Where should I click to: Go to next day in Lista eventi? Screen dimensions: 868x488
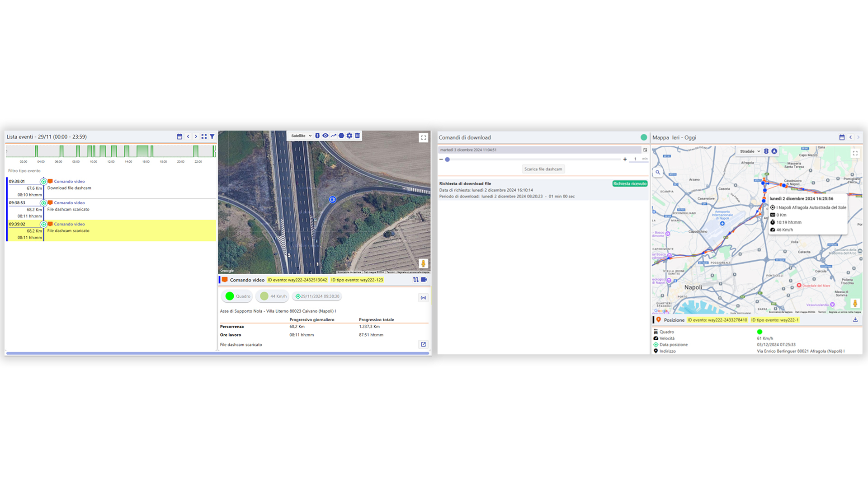196,136
